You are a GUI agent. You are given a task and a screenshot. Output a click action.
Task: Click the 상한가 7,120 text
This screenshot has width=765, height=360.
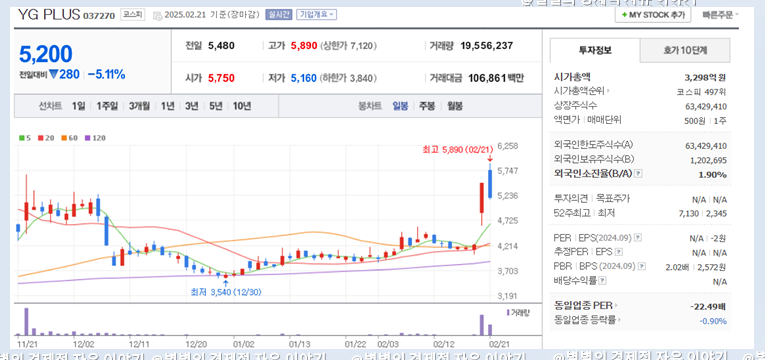348,46
